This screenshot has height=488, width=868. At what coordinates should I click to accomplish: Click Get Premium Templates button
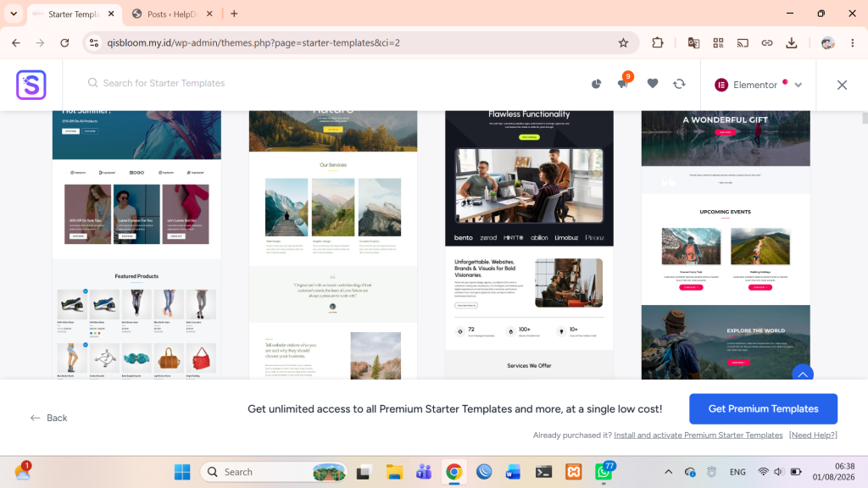point(764,409)
